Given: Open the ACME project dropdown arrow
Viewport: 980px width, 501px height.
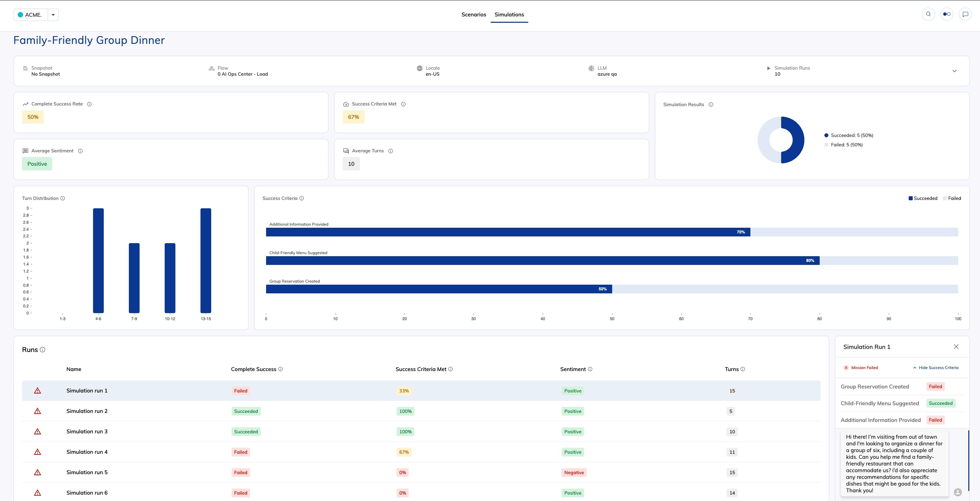Looking at the screenshot, I should pos(53,15).
